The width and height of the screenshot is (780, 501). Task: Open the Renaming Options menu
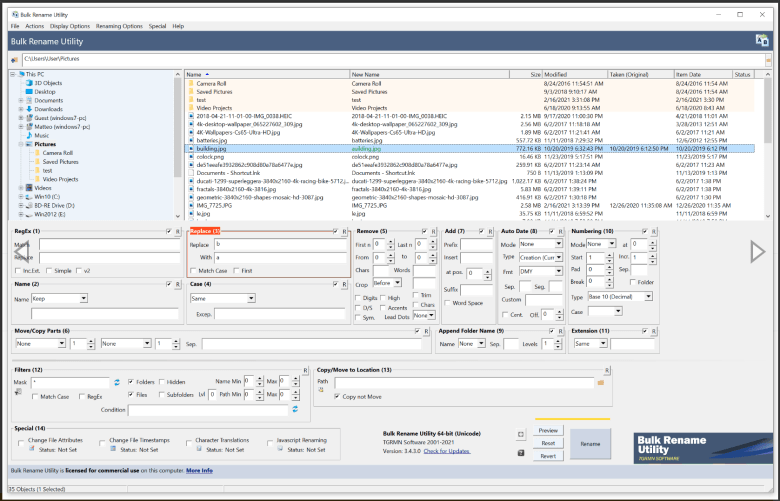point(119,26)
